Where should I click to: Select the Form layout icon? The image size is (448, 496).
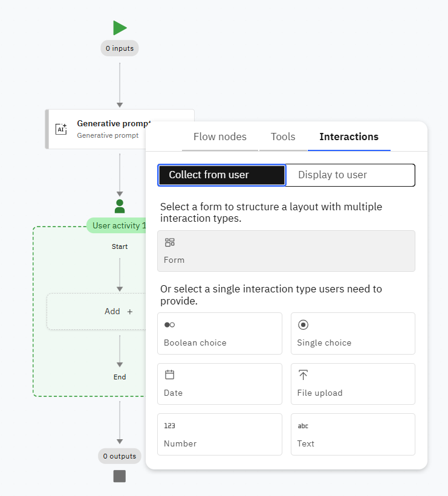tap(170, 242)
